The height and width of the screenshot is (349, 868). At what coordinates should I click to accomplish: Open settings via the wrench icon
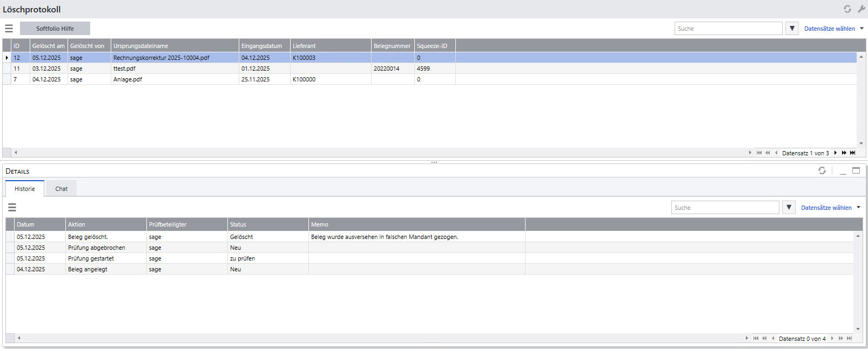click(861, 9)
